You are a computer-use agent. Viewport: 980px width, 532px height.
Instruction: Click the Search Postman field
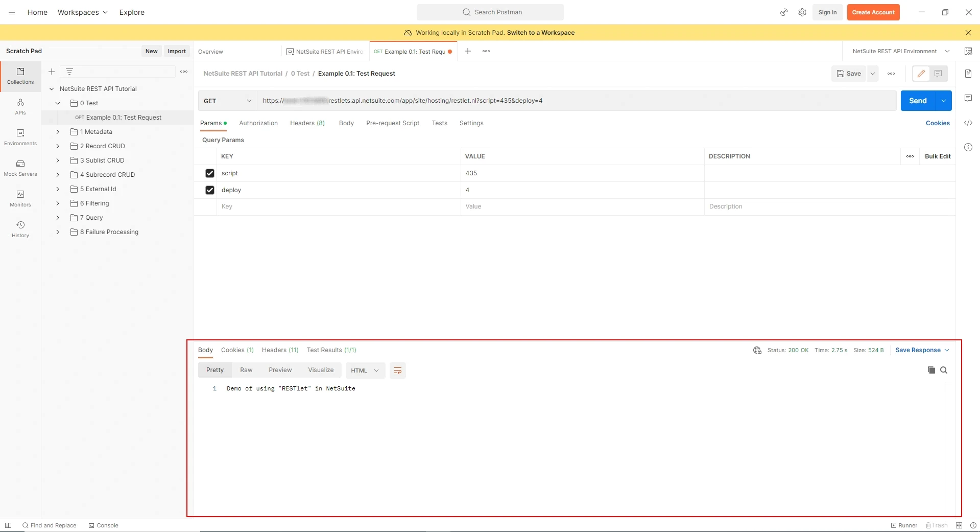(490, 12)
